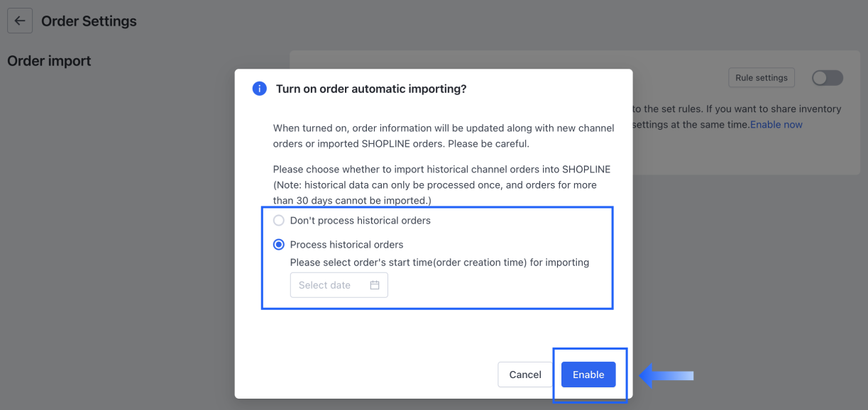Click the Turn on order automatic importing title
Image resolution: width=868 pixels, height=410 pixels.
[x=371, y=89]
